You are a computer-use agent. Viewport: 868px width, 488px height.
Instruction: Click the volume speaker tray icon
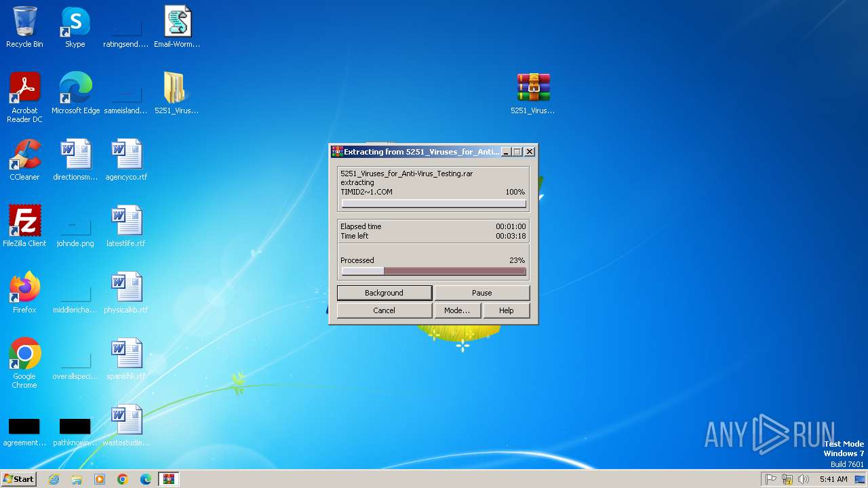[804, 479]
